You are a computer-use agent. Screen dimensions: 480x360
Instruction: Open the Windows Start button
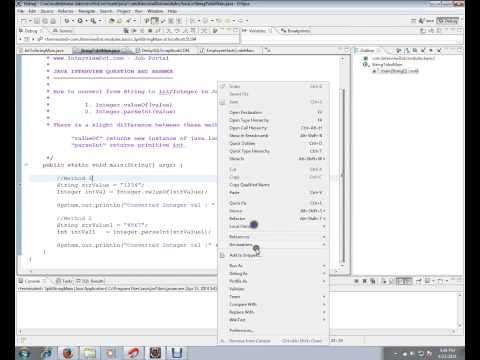pos(25,353)
